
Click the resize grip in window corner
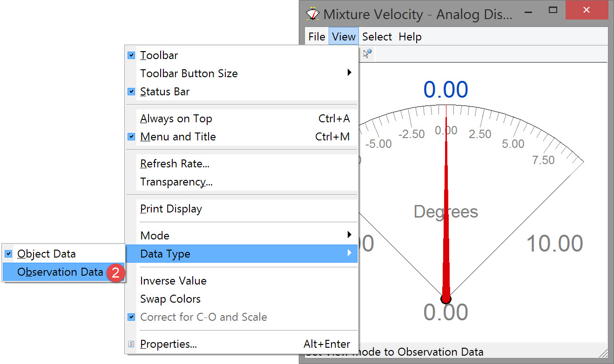(x=603, y=352)
